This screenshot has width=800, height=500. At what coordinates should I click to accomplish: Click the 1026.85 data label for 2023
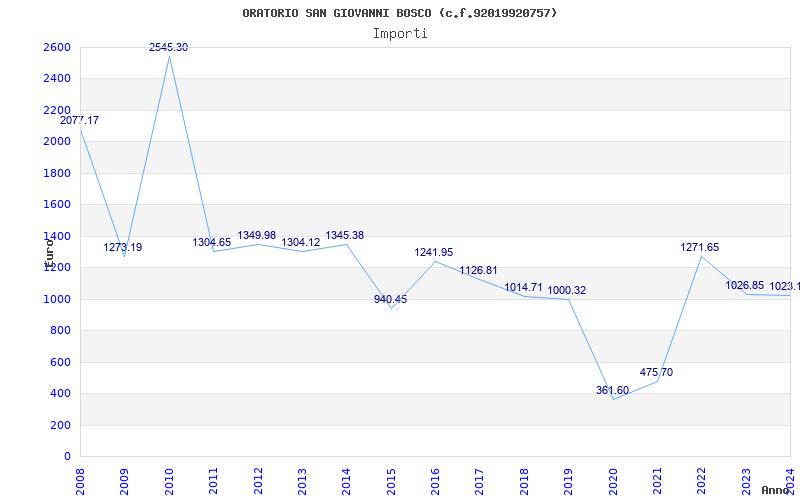[745, 286]
